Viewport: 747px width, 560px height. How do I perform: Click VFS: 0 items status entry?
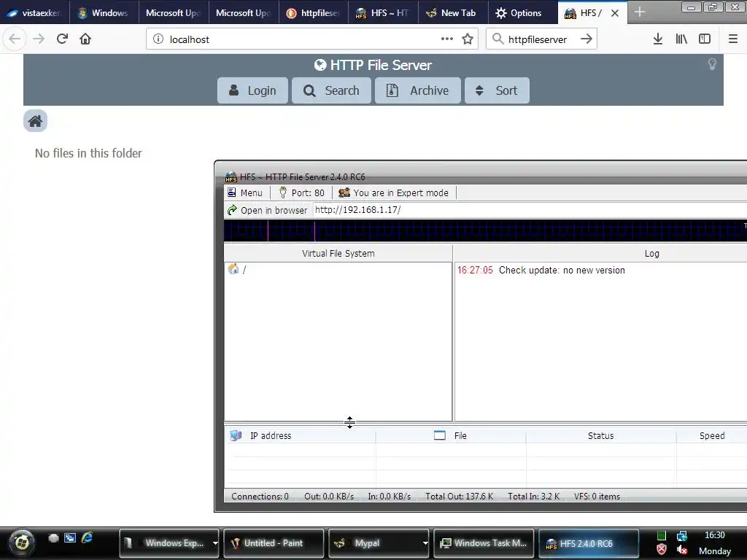click(x=597, y=496)
